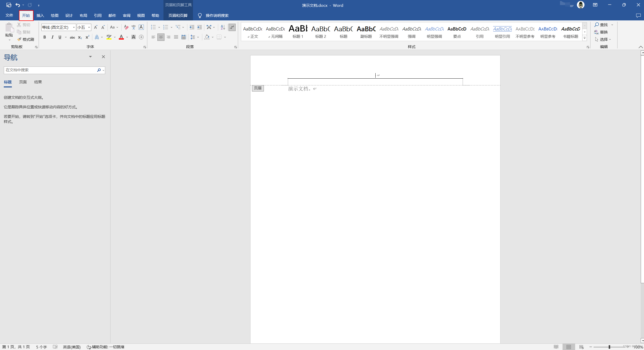Enable center alignment
The width and height of the screenshot is (644, 350).
pos(161,37)
